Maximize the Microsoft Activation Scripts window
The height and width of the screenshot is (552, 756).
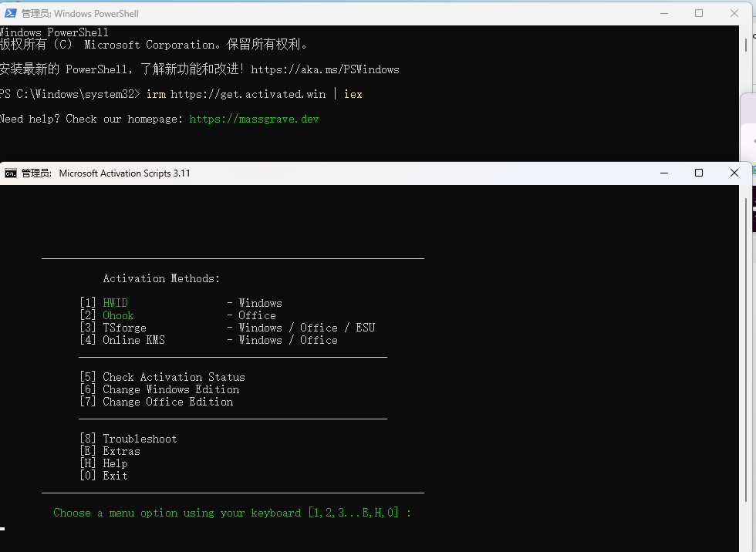[x=699, y=173]
